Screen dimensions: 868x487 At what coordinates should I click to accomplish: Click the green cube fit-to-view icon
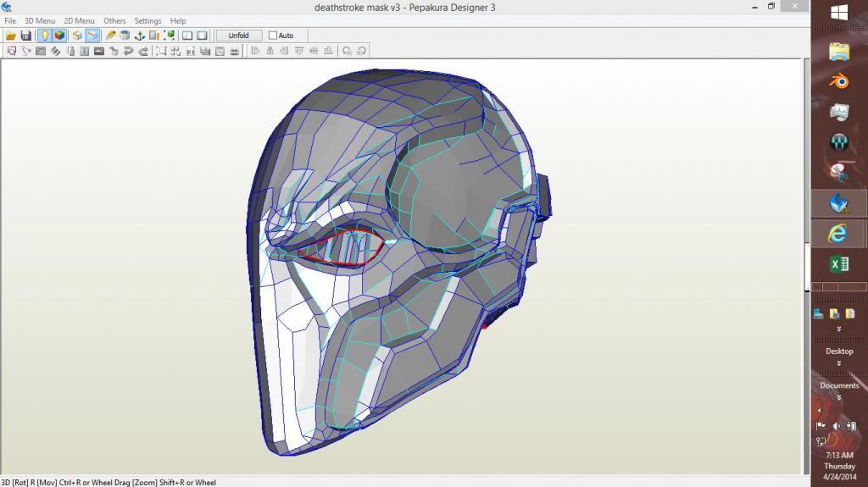pyautogui.click(x=170, y=36)
